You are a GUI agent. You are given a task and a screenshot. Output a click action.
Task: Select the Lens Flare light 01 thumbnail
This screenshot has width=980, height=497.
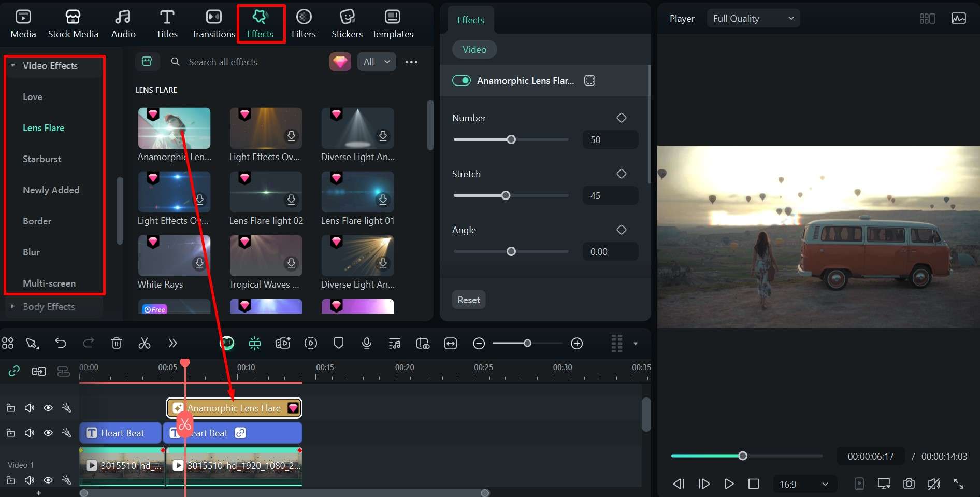(357, 192)
